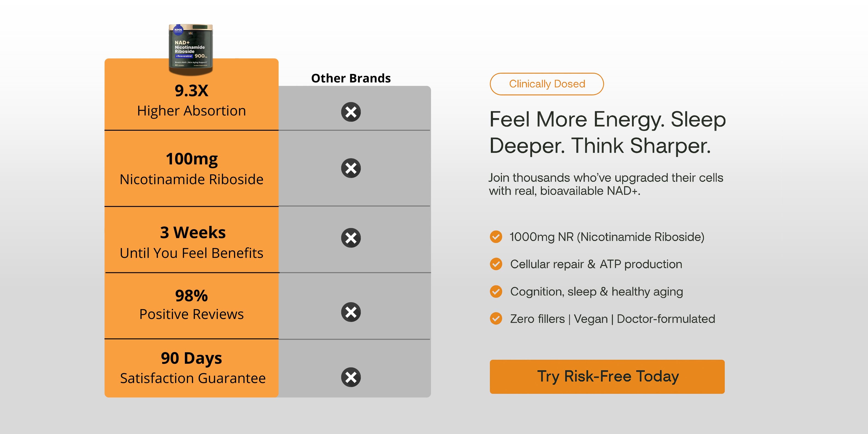The image size is (868, 434).
Task: Click the 100mg Nicotinamide Riboside cell
Action: 191,169
